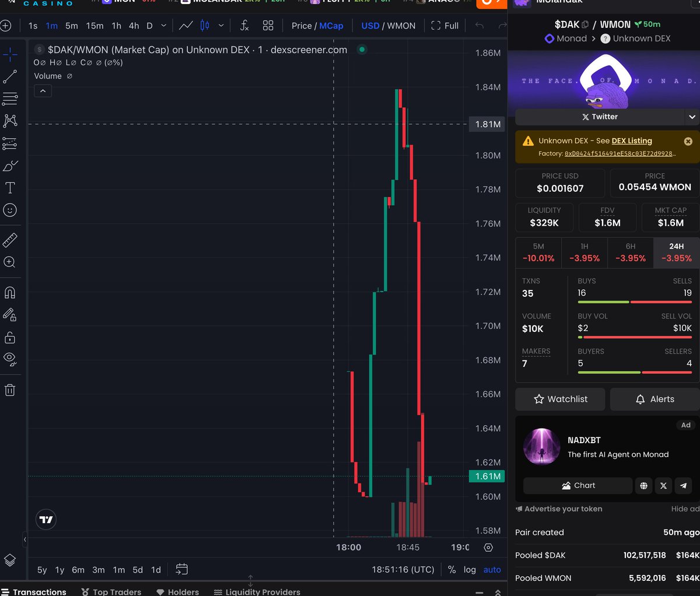The width and height of the screenshot is (700, 596).
Task: Select the 4h timeframe
Action: point(134,26)
